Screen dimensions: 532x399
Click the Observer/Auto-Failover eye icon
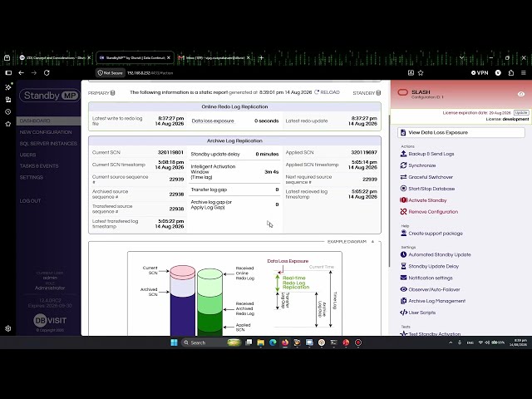point(403,289)
